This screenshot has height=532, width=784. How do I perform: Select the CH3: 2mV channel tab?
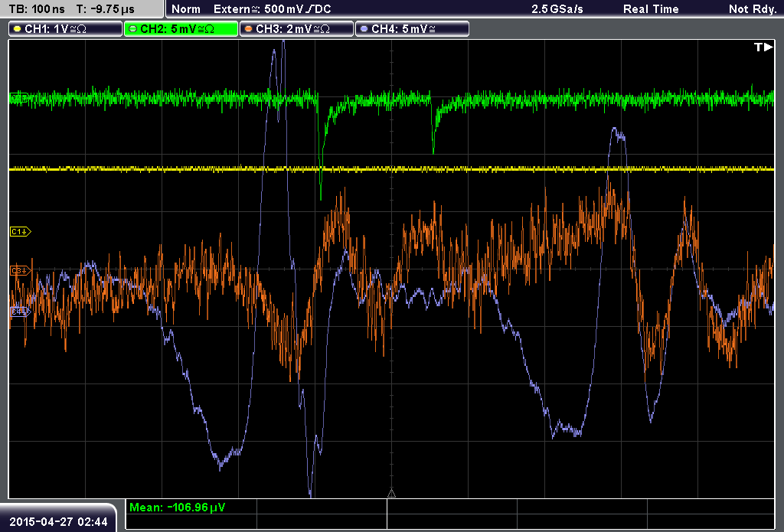click(x=296, y=29)
